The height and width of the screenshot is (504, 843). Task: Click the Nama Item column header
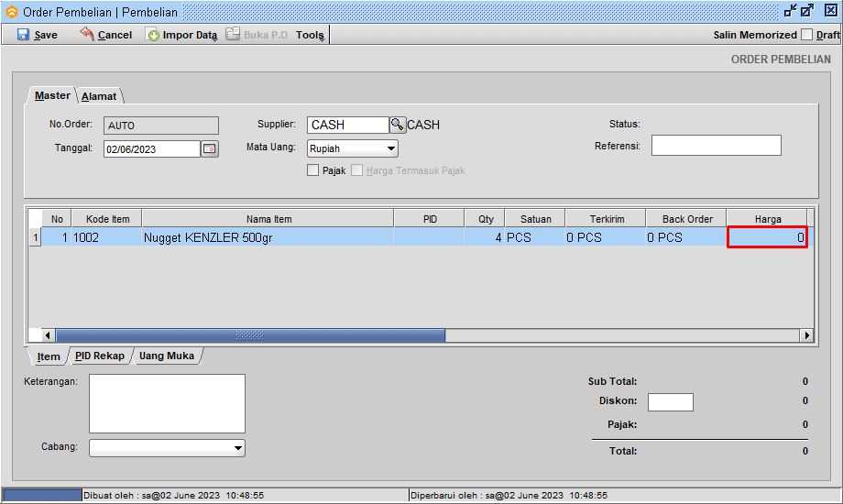268,219
